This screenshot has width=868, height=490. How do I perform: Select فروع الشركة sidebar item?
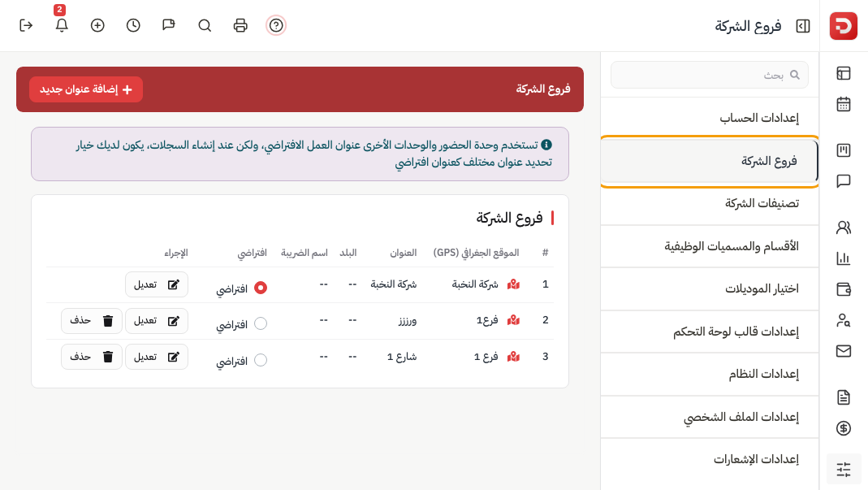coord(709,161)
